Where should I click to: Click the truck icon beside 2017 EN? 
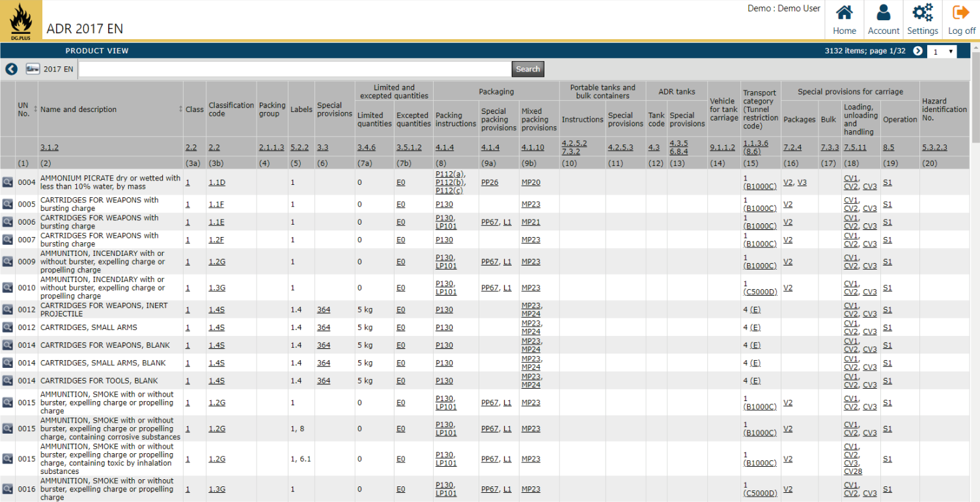33,69
